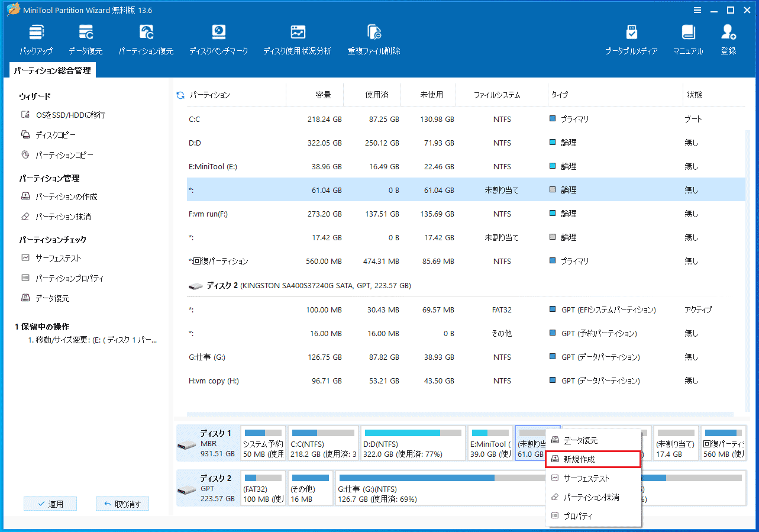Select 17.4 GB unallocated block
This screenshot has width=759, height=532.
click(676, 443)
